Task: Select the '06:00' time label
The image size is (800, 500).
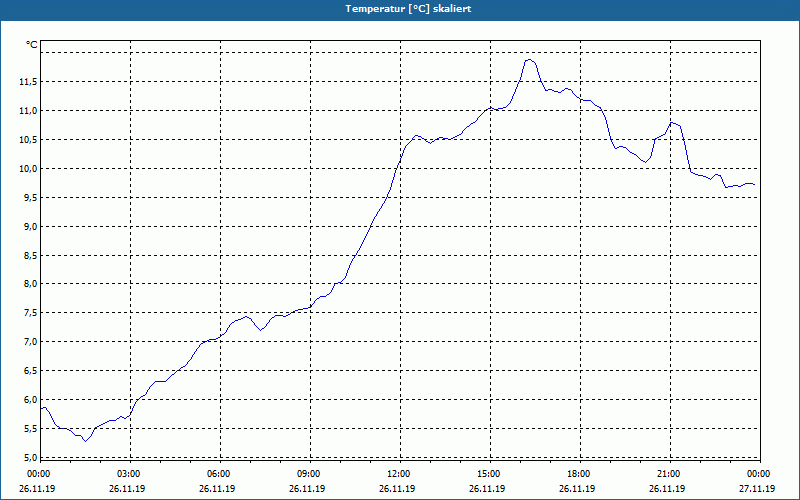Action: coord(218,474)
